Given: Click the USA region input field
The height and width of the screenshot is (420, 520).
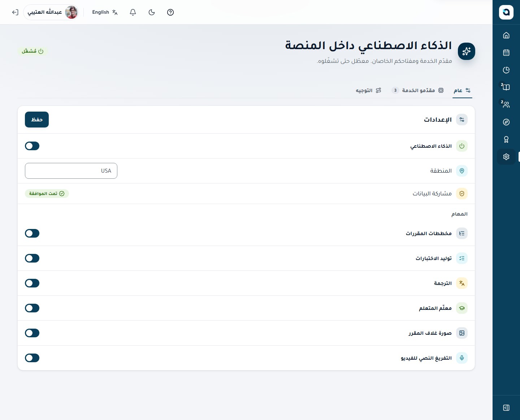Looking at the screenshot, I should [71, 171].
